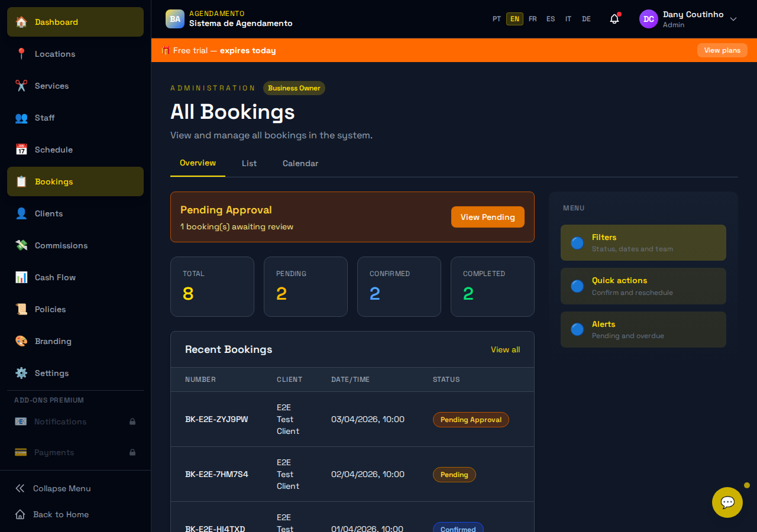
Task: Switch language to PT
Action: [497, 19]
